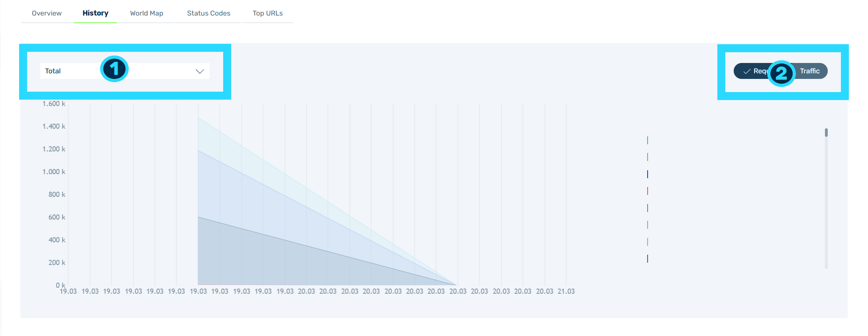Viewport: 868px width, 336px height.
Task: Click the topmost green legend marker
Action: pos(648,157)
